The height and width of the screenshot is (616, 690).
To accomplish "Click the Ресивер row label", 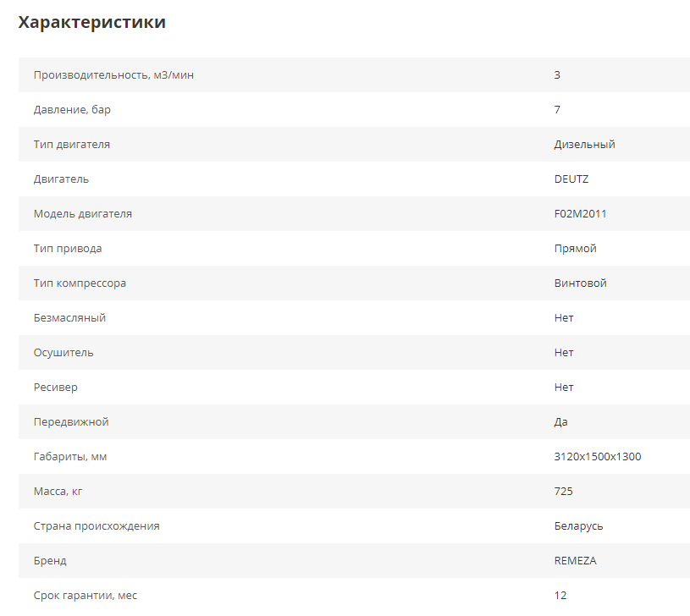I will [56, 388].
